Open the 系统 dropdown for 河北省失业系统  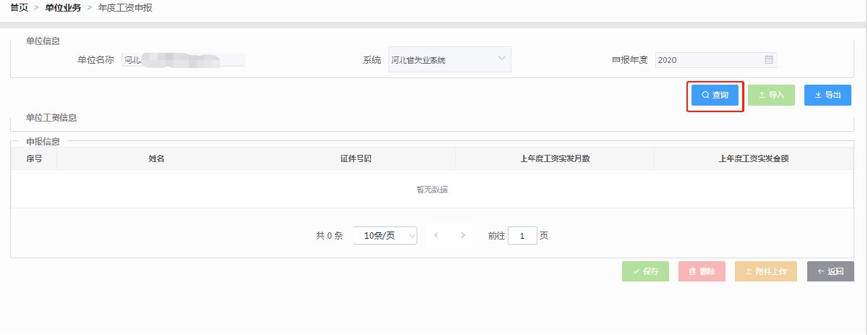click(449, 59)
